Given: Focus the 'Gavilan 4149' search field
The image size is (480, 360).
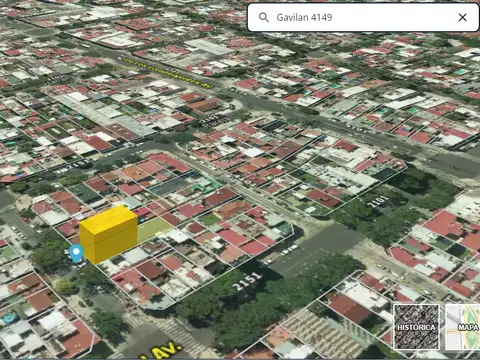Looking at the screenshot, I should pyautogui.click(x=363, y=17).
